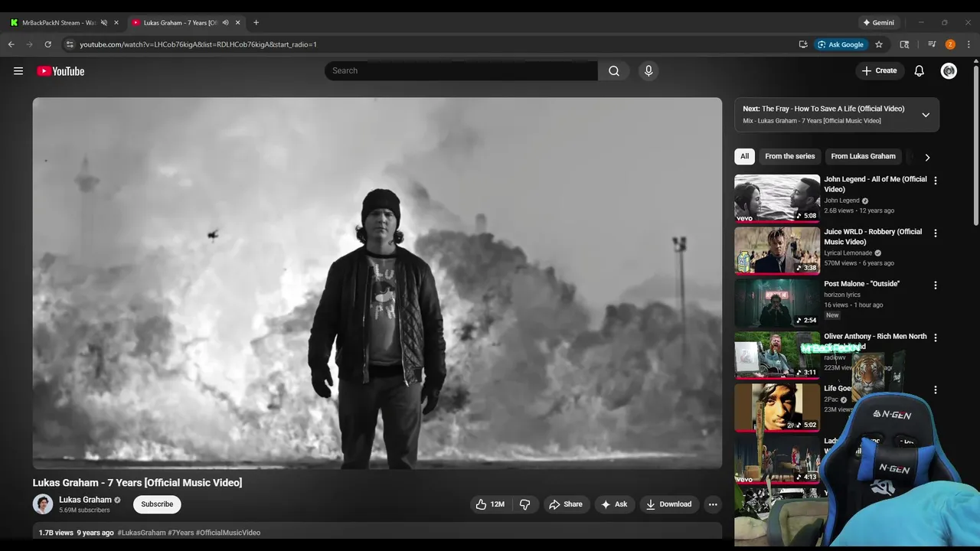Close the Lukas Graham tab
The height and width of the screenshot is (551, 980).
click(x=237, y=23)
